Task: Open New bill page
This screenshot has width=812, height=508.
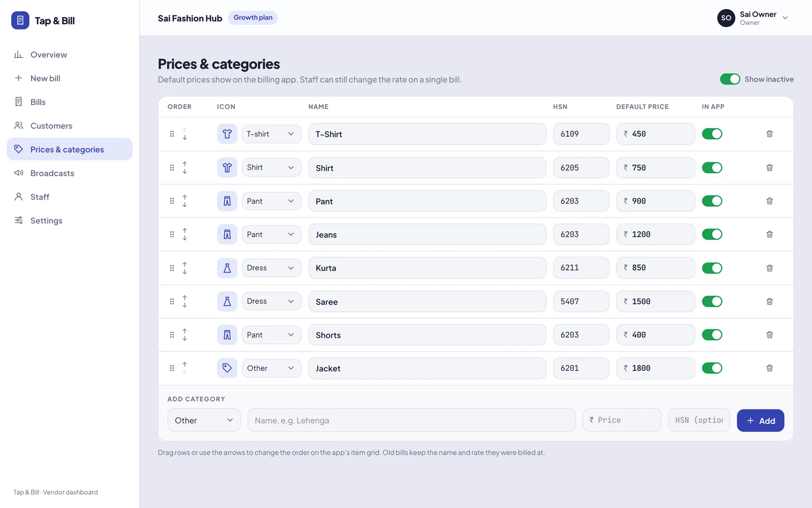Action: (70, 78)
